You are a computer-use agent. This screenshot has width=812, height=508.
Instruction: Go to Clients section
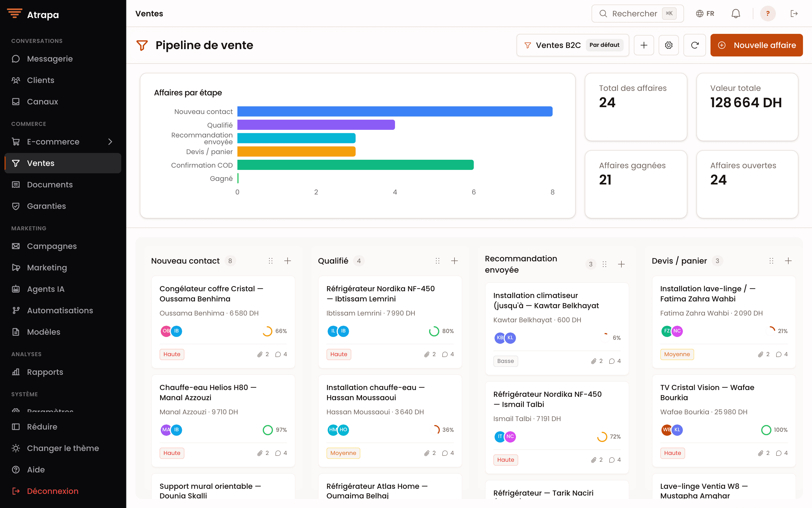tap(63, 80)
